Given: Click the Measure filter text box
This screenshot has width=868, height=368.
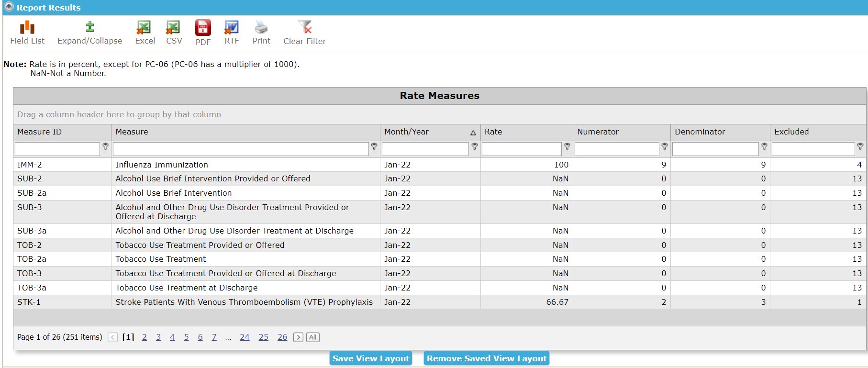Looking at the screenshot, I should point(241,149).
